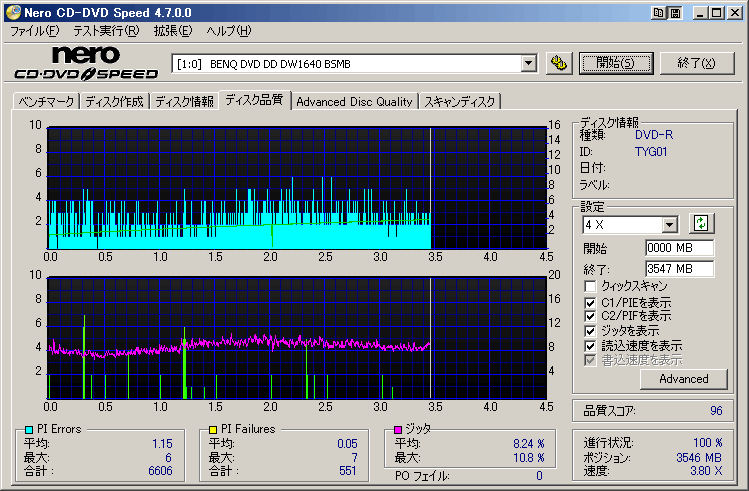The height and width of the screenshot is (491, 749).
Task: Click the 速度 value 3.80 X
Action: pos(706,471)
